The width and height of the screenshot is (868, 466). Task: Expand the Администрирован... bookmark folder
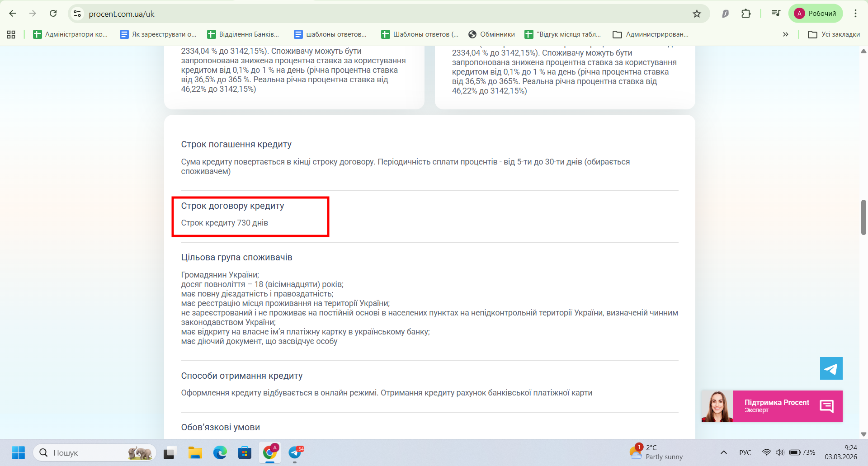point(651,34)
